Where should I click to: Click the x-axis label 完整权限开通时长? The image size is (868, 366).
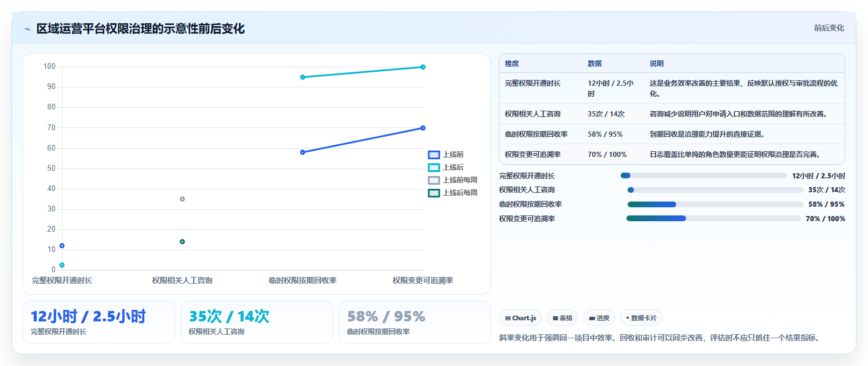pos(62,280)
